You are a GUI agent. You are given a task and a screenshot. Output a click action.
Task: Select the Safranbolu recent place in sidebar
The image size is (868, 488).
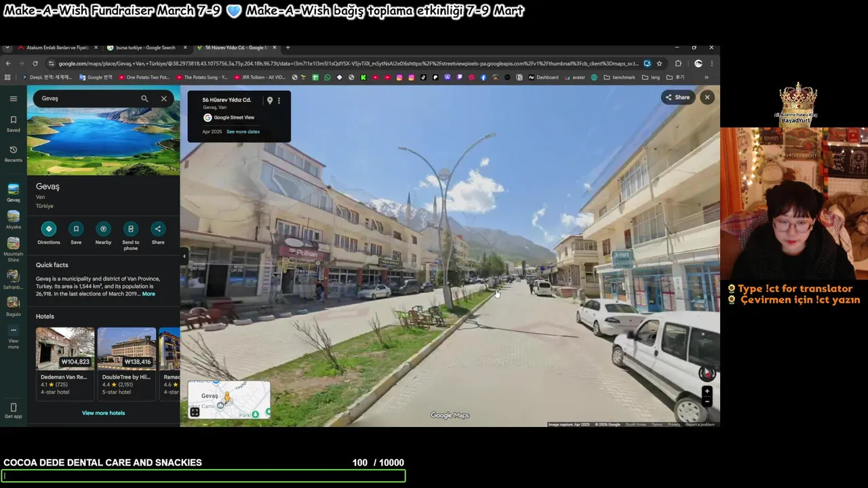tap(13, 280)
